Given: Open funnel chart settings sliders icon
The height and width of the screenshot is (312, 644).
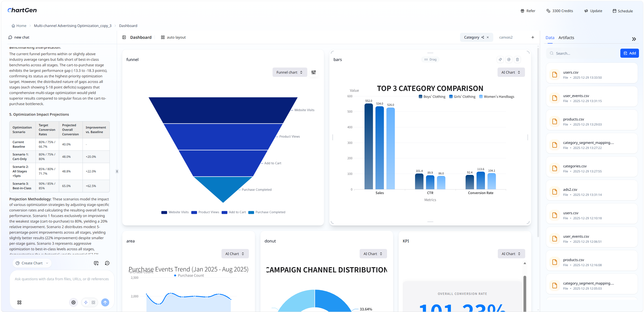Looking at the screenshot, I should pos(314,72).
